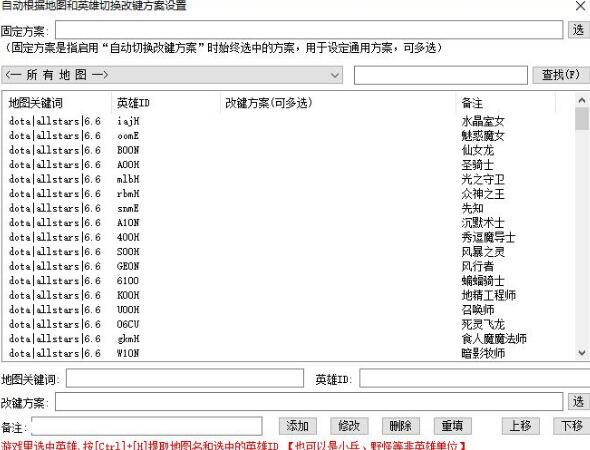This screenshot has width=590, height=450.
Task: Click the 暗影牧师 remark cell
Action: click(483, 353)
